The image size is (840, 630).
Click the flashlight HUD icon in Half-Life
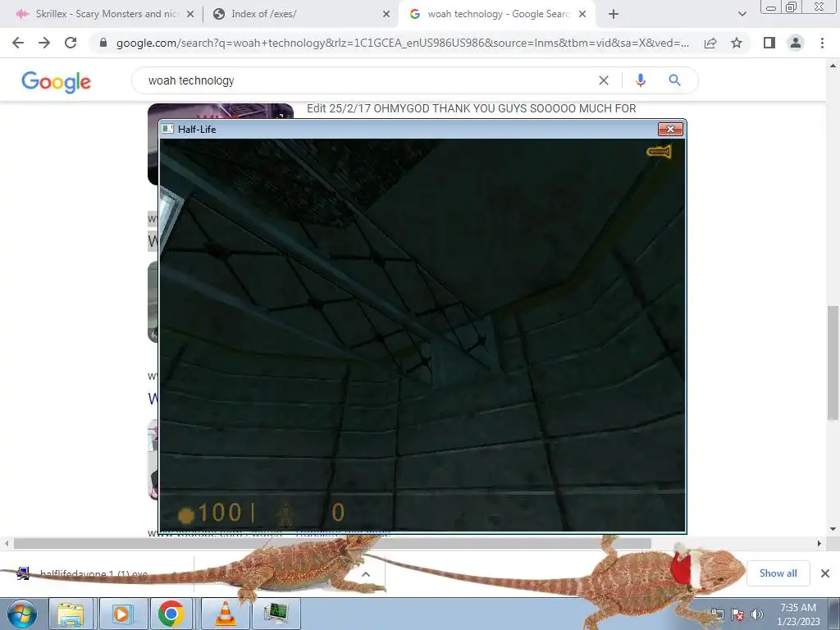tap(659, 152)
